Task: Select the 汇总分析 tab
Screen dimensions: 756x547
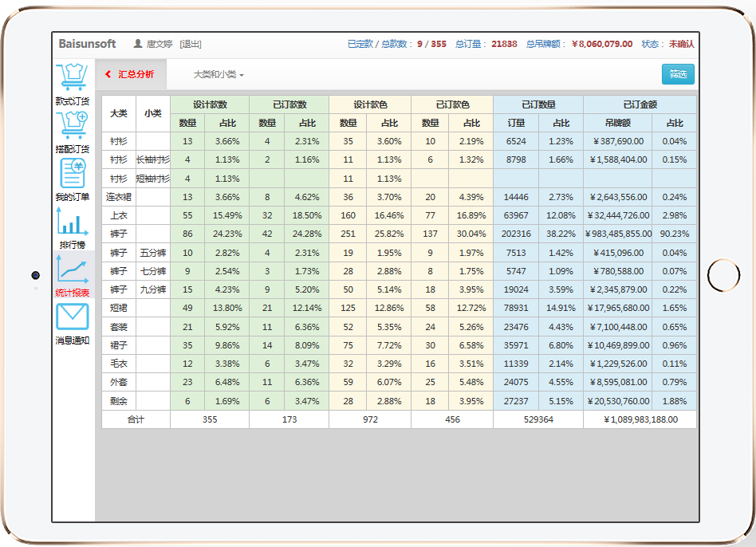Action: pyautogui.click(x=131, y=74)
